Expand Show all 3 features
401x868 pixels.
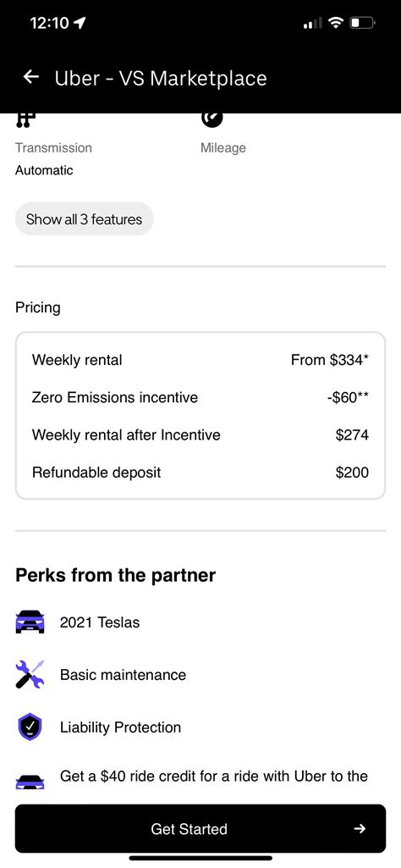click(x=84, y=218)
